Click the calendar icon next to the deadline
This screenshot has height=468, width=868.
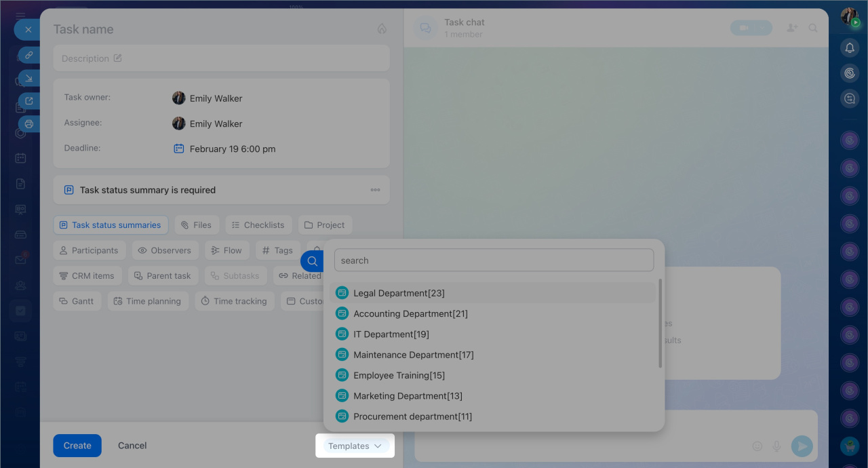tap(179, 149)
